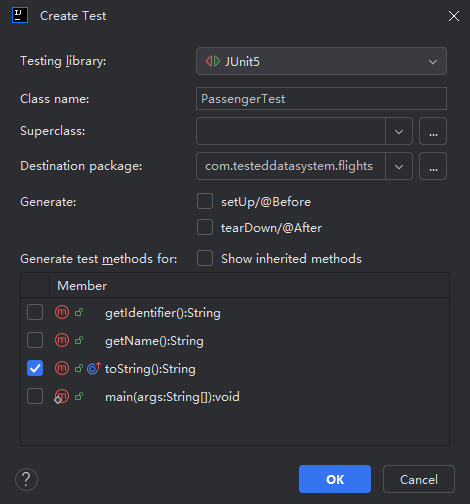Click the method icon beside getIdentifier()
This screenshot has height=504, width=470.
[62, 312]
